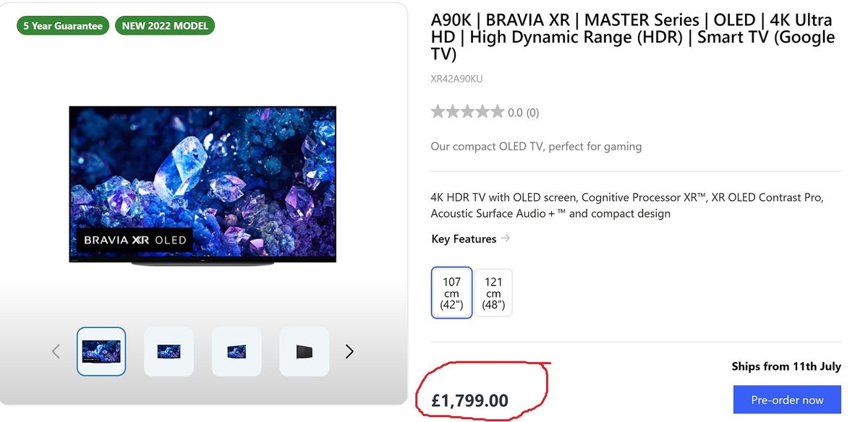The height and width of the screenshot is (422, 868).
Task: Select the currently highlighted 42-inch screen size
Action: tap(451, 292)
